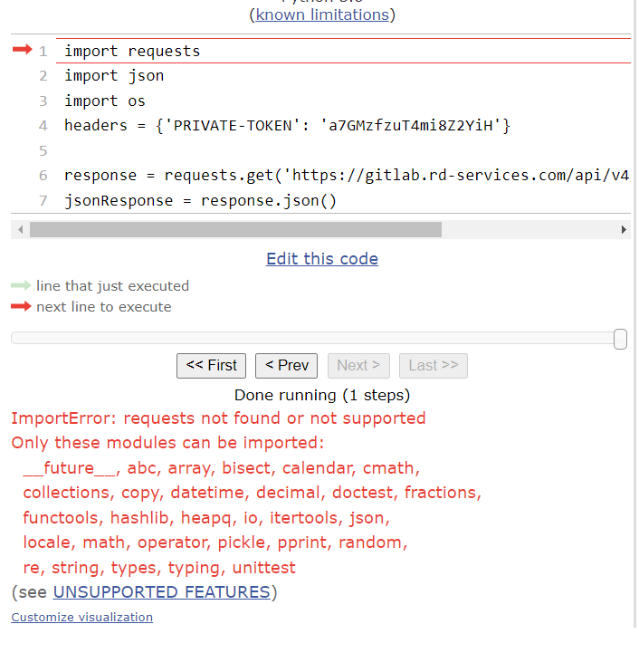Click the green arrow legend icon

[x=21, y=286]
